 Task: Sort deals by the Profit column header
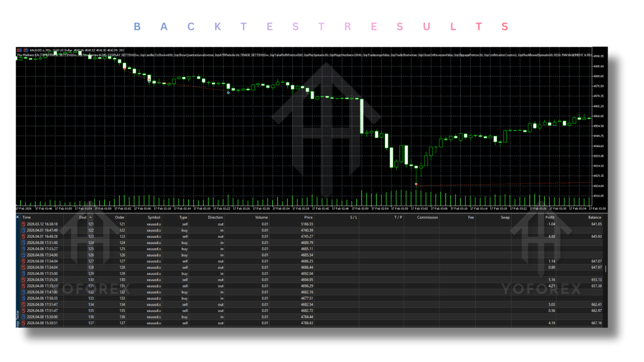pyautogui.click(x=550, y=217)
